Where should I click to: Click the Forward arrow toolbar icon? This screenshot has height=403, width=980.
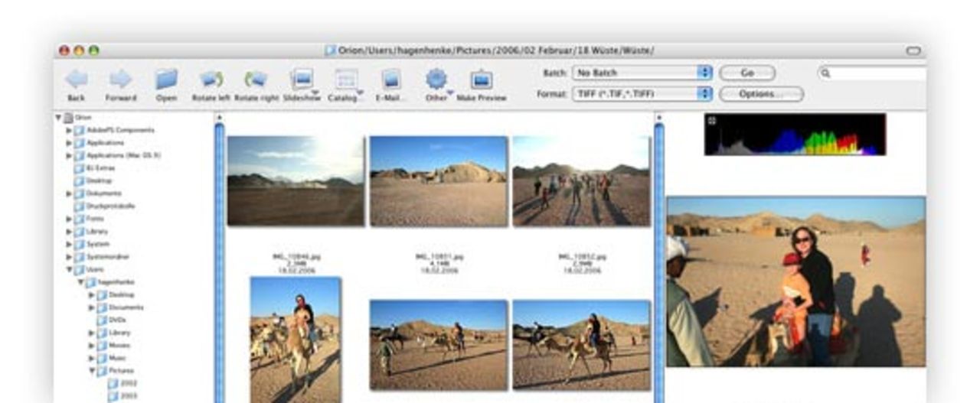pyautogui.click(x=120, y=79)
